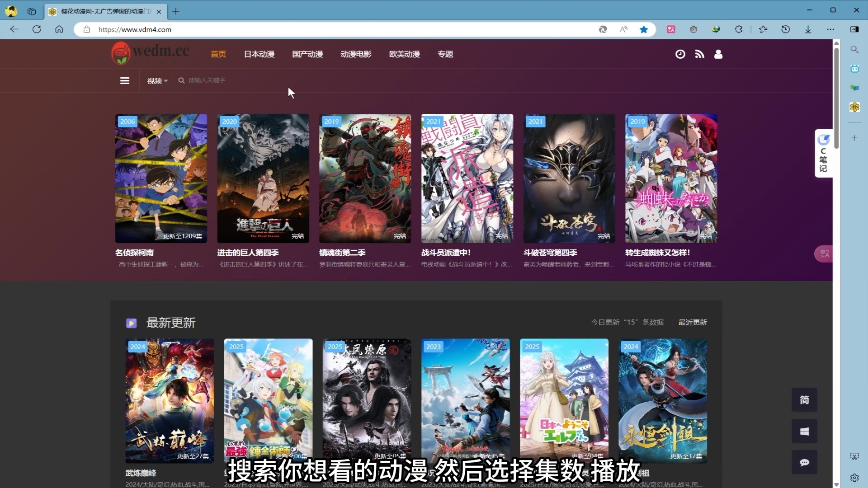868x488 pixels.
Task: Open the C笔记 side note widget
Action: click(824, 154)
